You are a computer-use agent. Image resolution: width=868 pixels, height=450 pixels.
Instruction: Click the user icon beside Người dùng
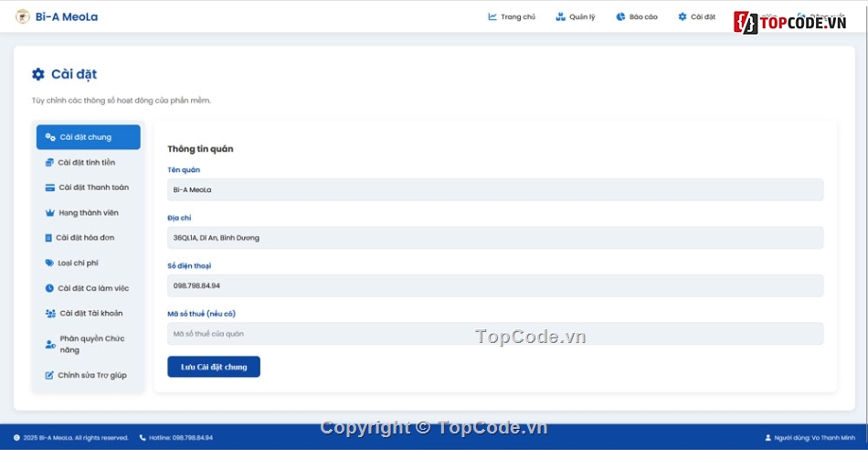(767, 438)
